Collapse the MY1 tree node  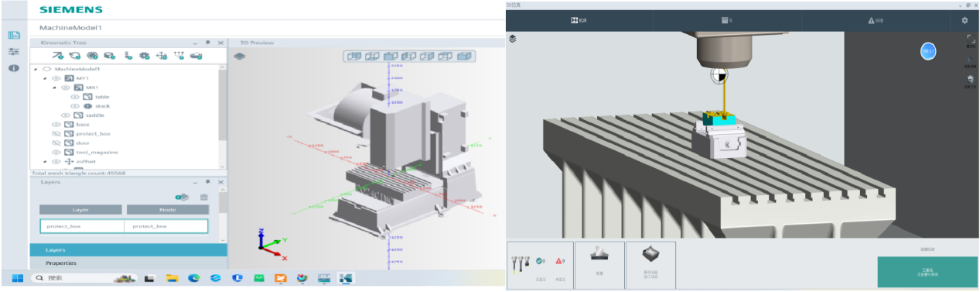pos(45,78)
